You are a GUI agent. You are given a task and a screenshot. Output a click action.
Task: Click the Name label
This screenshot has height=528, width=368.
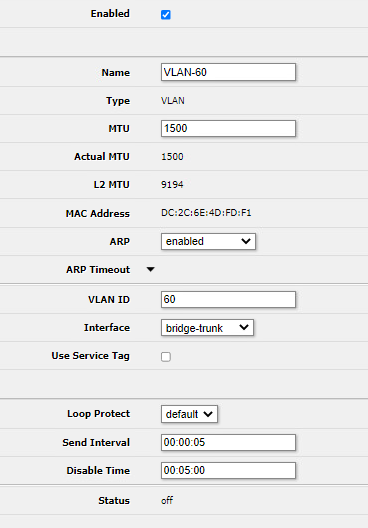(x=115, y=73)
